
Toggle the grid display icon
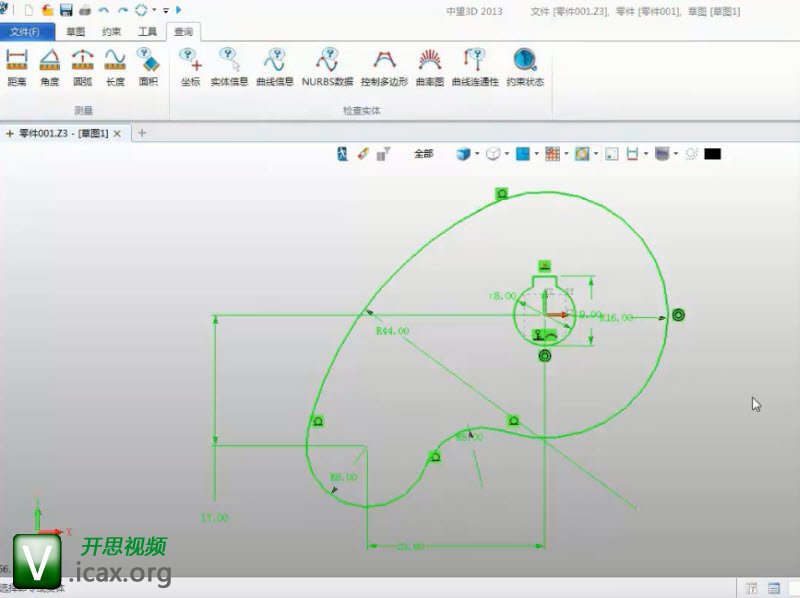(553, 154)
